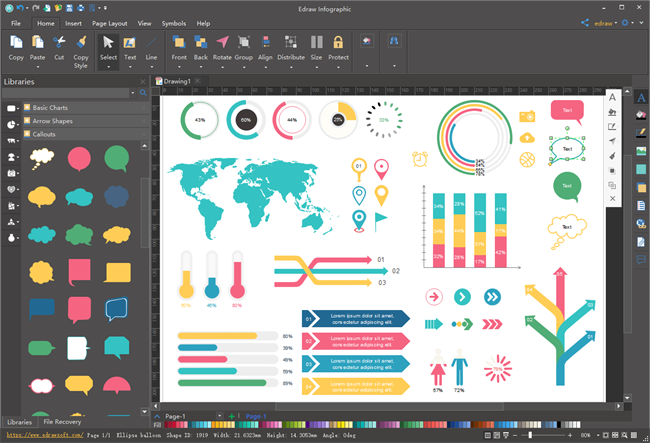Open the Page-1 page selector dropdown
Screen dimensions: 650x443
point(219,416)
